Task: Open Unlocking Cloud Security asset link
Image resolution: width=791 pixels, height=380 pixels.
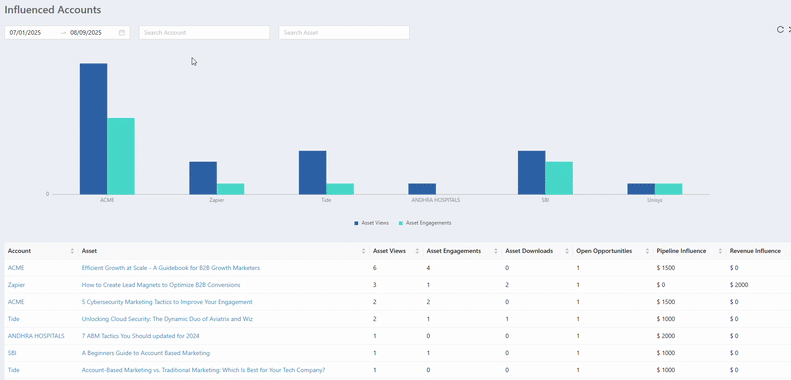Action: tap(167, 319)
